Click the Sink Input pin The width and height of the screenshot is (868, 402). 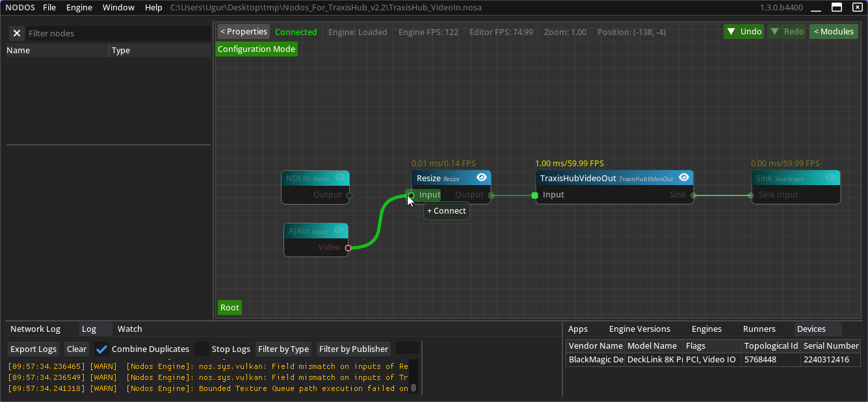(750, 195)
